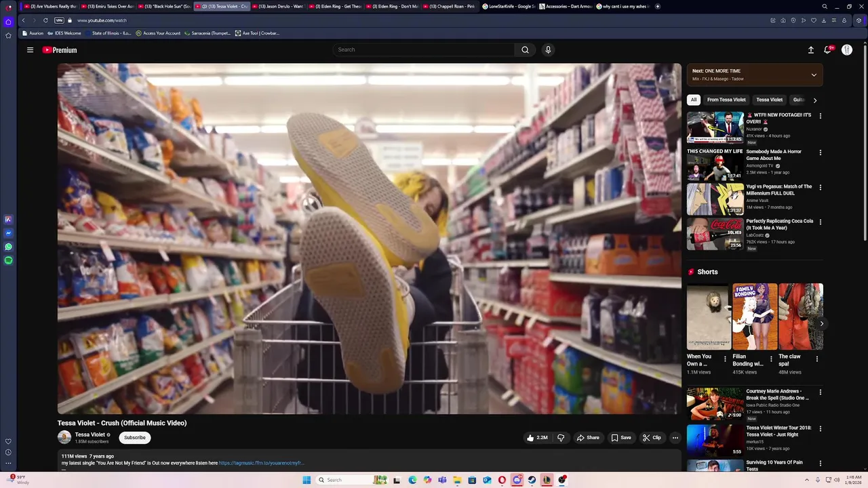Open the tagmusic.ffm.to link in the description
The width and height of the screenshot is (868, 488).
click(x=261, y=463)
